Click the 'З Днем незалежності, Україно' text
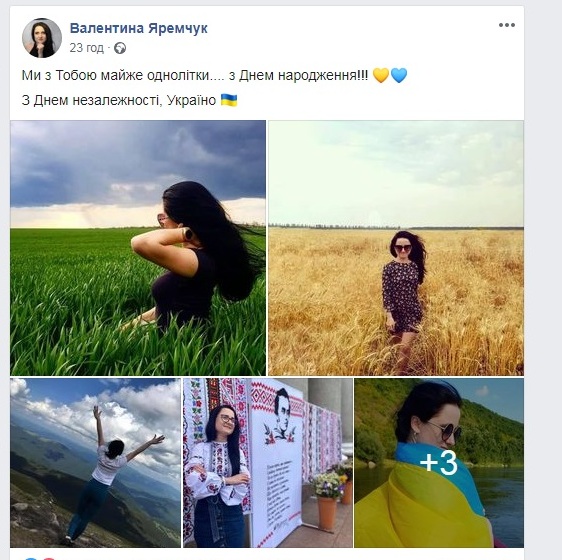 pyautogui.click(x=119, y=100)
